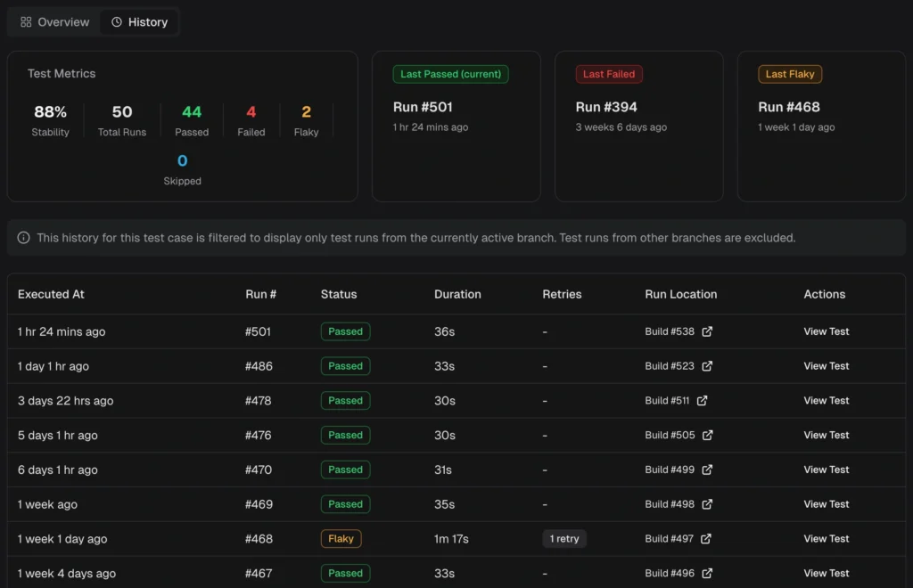
Task: Open external link icon for Build #496
Action: (x=706, y=574)
